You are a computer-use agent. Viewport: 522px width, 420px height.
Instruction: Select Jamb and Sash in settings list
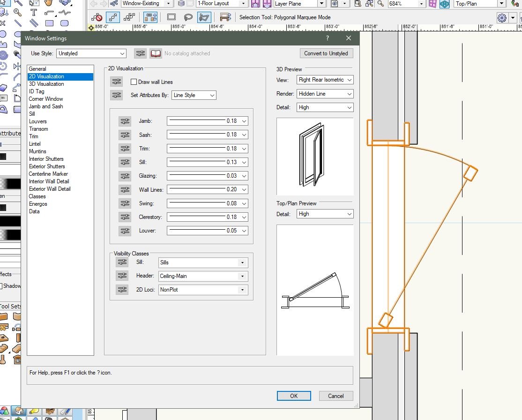pos(46,106)
